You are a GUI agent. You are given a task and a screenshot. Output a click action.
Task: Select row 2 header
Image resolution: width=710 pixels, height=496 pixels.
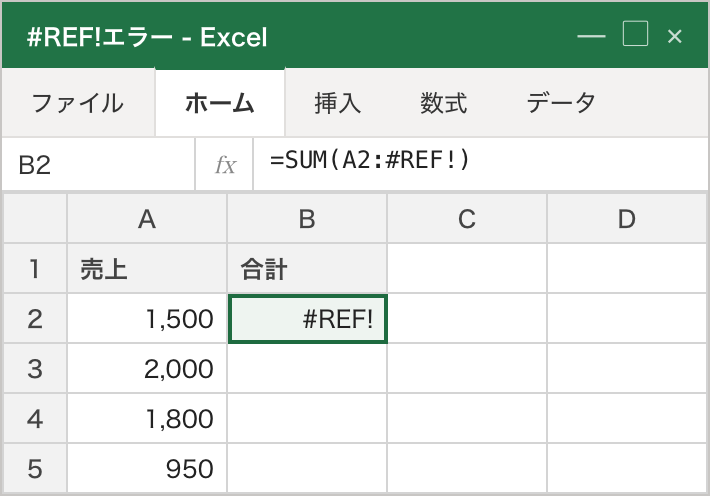coord(35,319)
